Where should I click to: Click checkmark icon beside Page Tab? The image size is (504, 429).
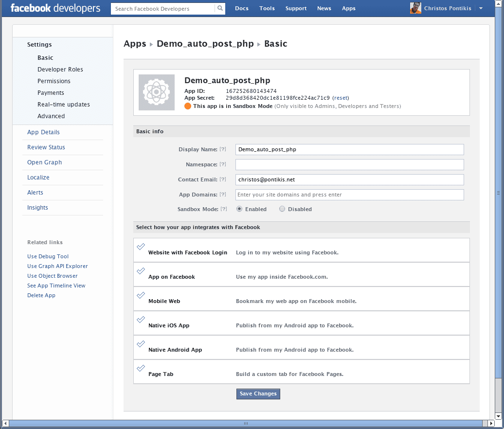141,368
